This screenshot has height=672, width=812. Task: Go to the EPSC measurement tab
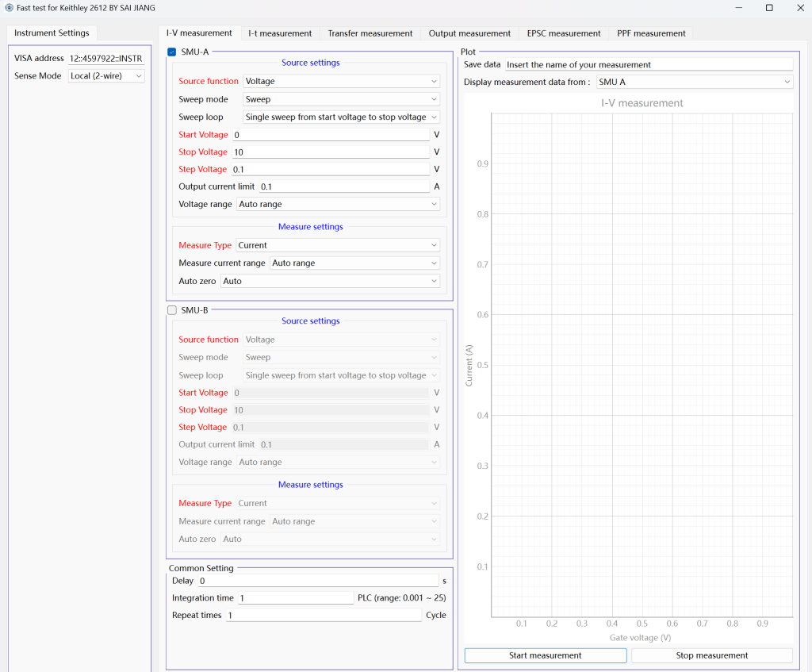tap(564, 33)
